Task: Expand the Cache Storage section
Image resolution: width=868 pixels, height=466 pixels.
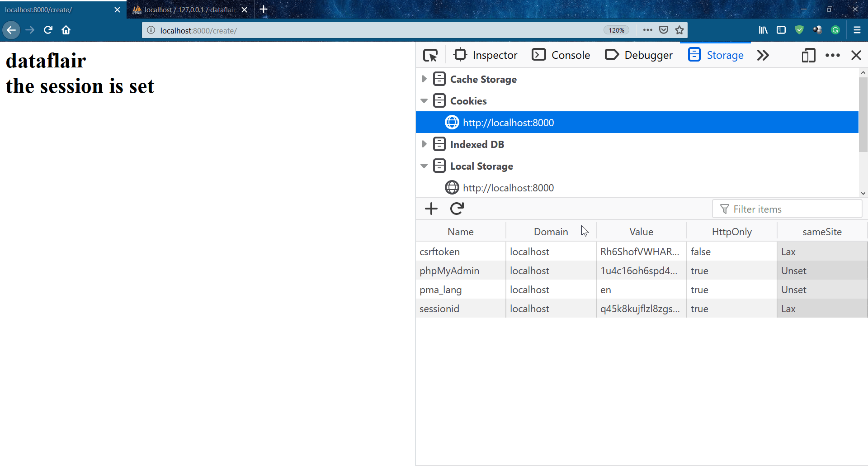Action: (x=424, y=79)
